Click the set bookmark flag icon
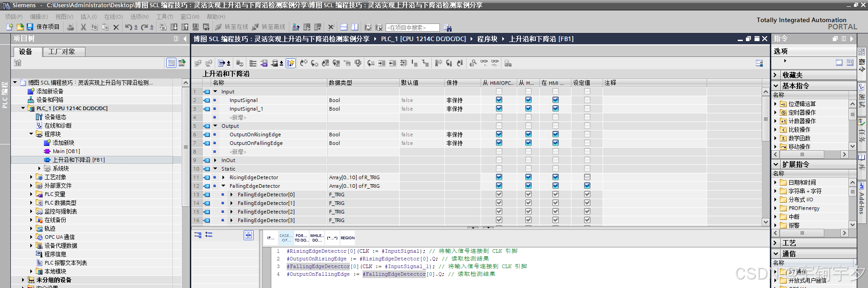The height and width of the screenshot is (288, 868). tap(438, 63)
